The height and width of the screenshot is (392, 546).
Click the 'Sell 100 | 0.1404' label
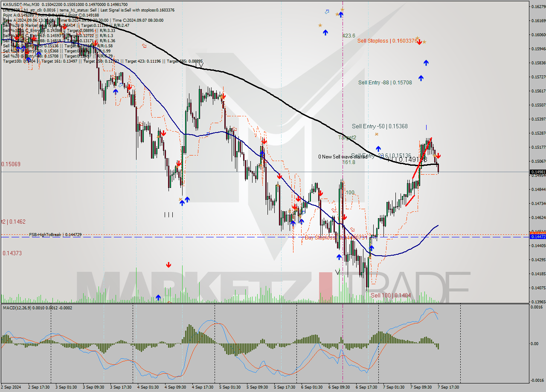(x=391, y=295)
